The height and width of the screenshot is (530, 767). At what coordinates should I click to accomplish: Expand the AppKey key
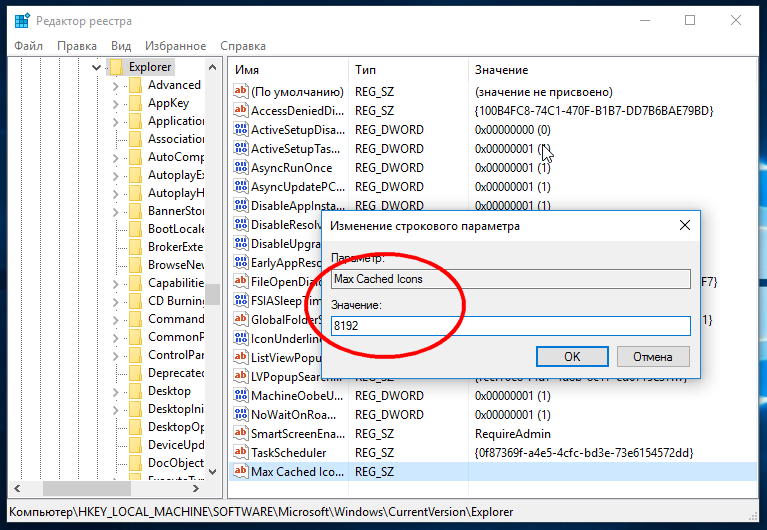click(x=115, y=104)
